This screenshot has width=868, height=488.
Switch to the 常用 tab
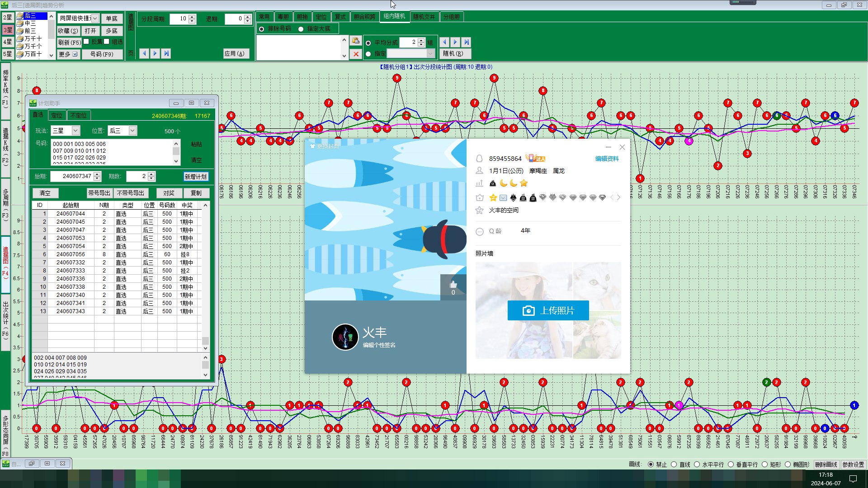(264, 17)
